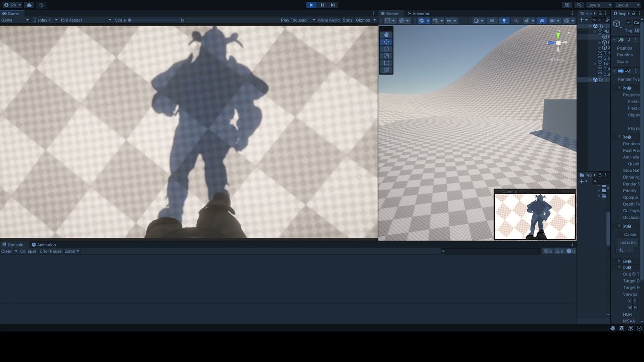Click the Scene effects toggle icon

(527, 21)
